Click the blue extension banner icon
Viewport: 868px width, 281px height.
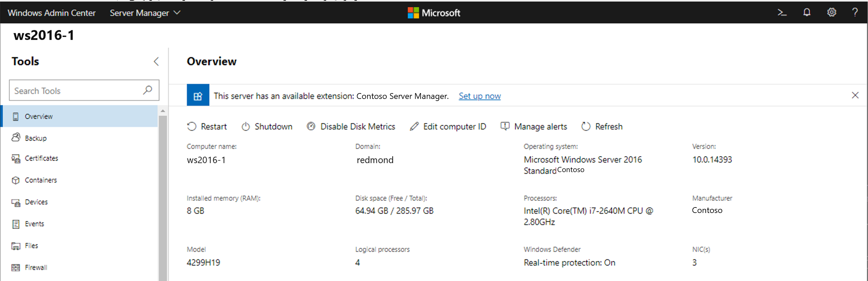198,95
